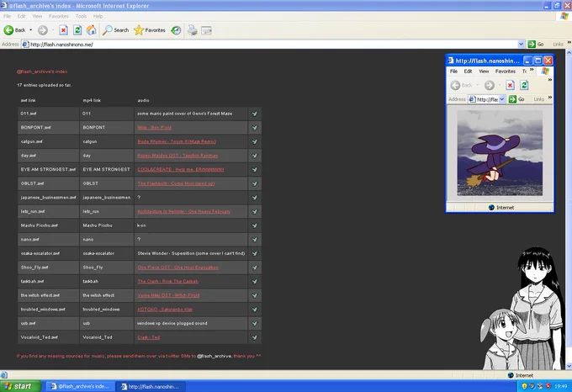Expand the popup menu bar overflow chevron
The width and height of the screenshot is (572, 392).
(x=532, y=70)
